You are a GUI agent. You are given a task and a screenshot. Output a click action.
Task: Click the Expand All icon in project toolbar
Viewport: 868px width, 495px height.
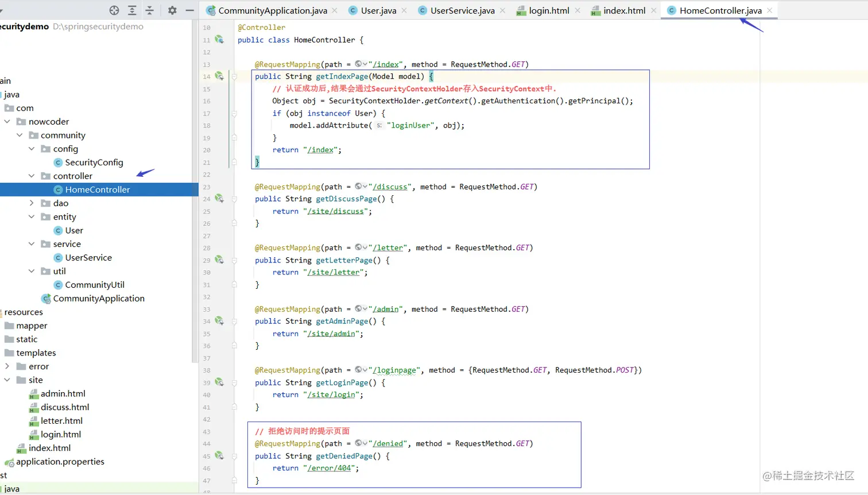(132, 10)
